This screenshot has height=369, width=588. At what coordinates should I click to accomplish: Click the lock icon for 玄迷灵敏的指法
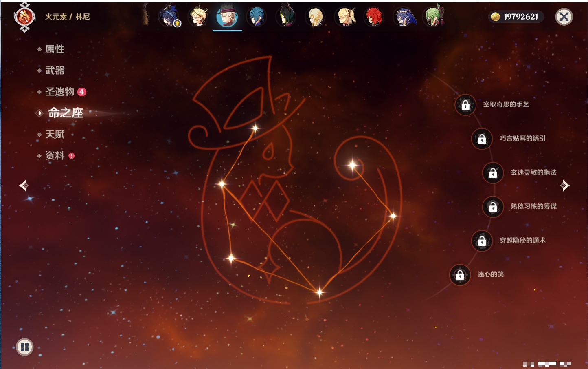[x=493, y=173]
